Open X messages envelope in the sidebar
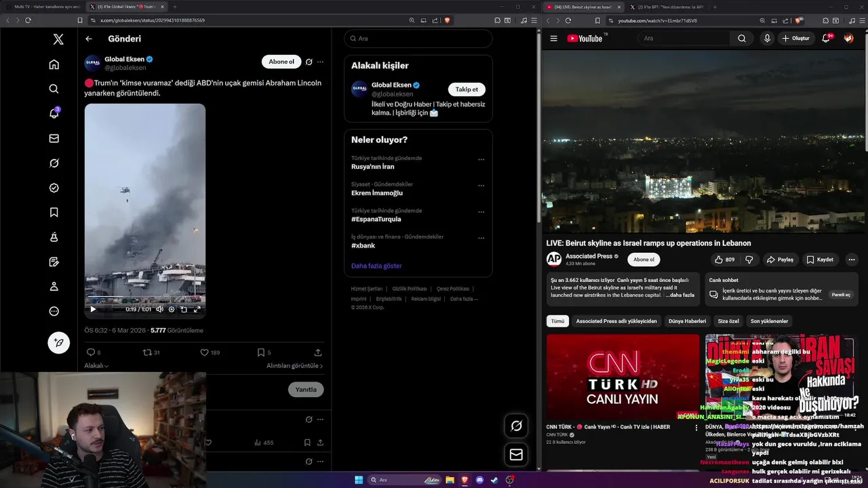The image size is (868, 488). pyautogui.click(x=54, y=138)
